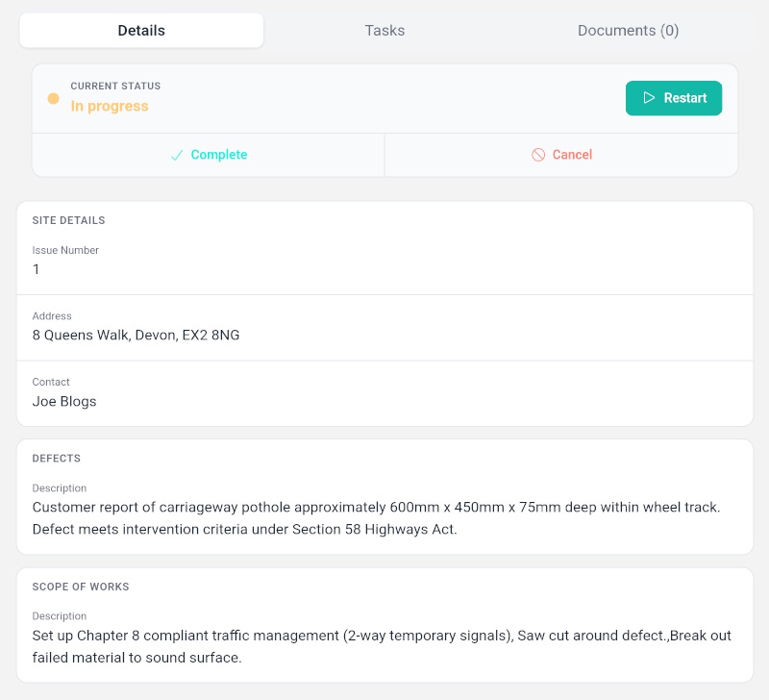Mark the job as Complete
769x700 pixels.
pos(219,155)
